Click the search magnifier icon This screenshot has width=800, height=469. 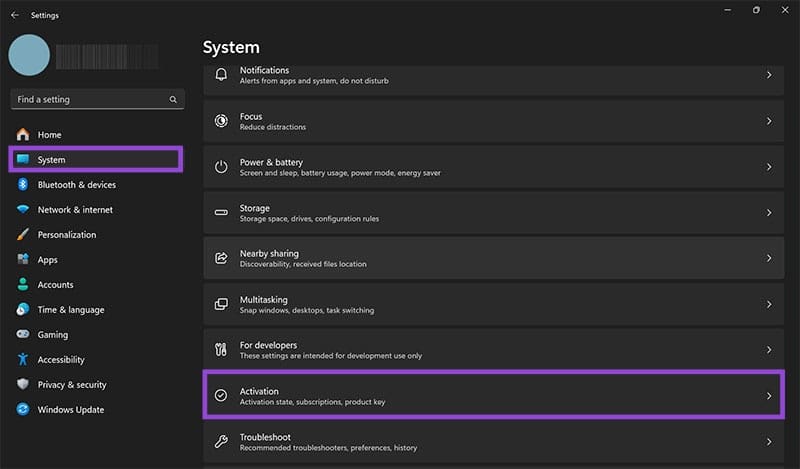point(173,100)
